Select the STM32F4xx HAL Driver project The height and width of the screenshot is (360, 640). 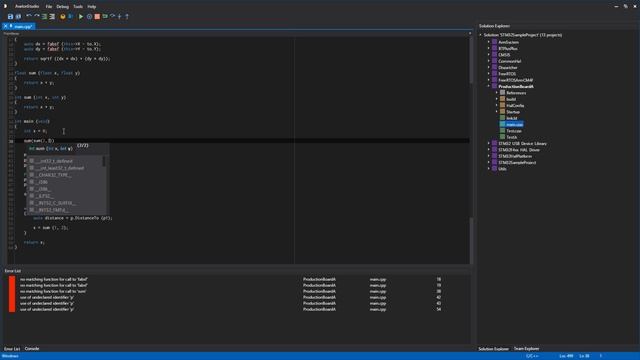tap(518, 150)
